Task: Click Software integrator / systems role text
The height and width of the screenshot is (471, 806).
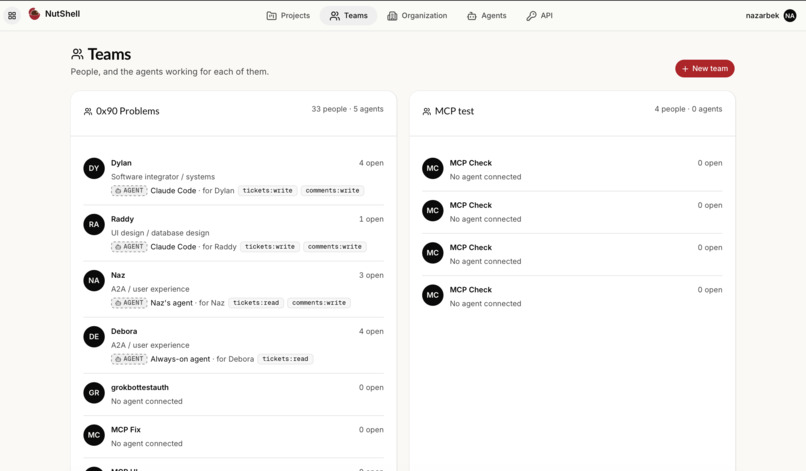Action: point(163,176)
